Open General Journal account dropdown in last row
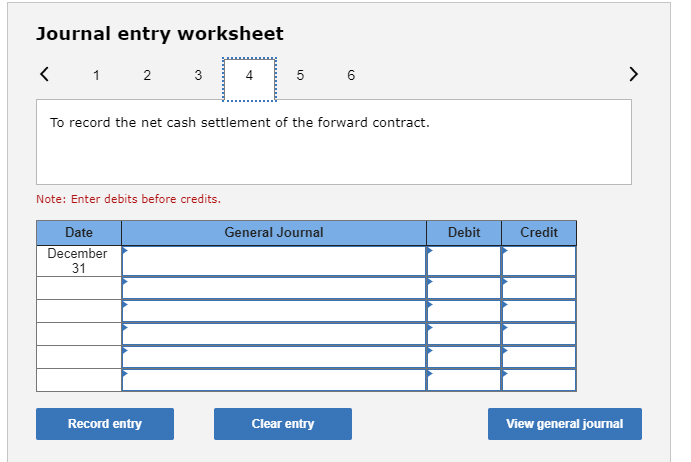This screenshot has height=462, width=691. [274, 380]
